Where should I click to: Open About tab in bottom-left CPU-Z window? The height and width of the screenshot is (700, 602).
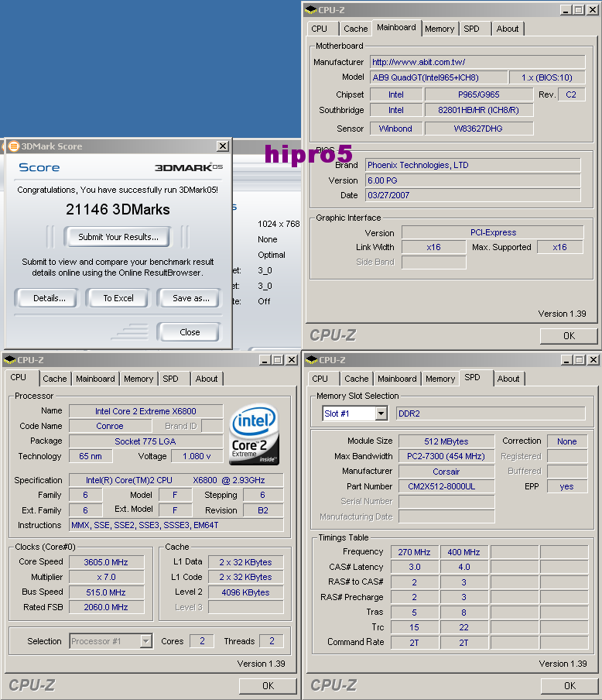click(x=207, y=379)
